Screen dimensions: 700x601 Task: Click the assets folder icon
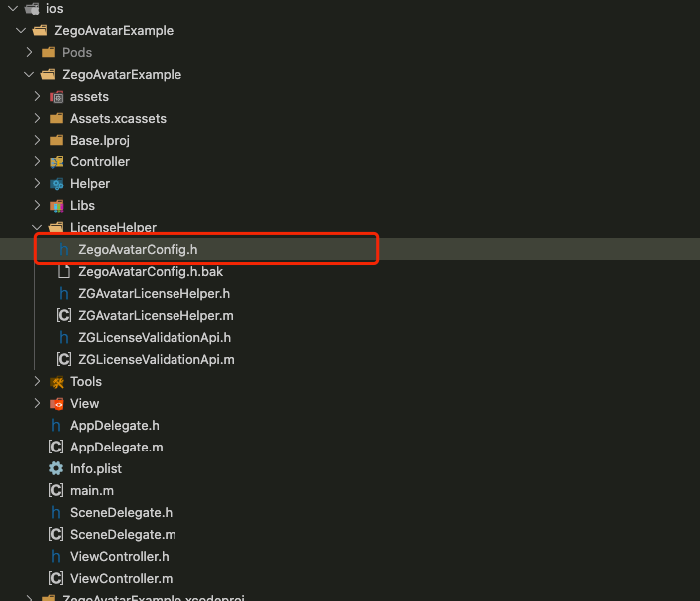pos(56,97)
